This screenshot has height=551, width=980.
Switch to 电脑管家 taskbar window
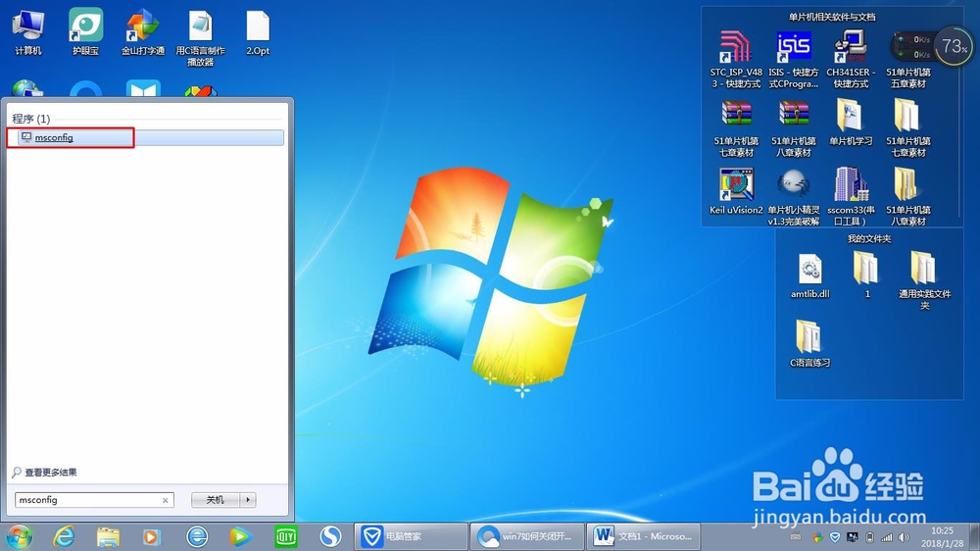pyautogui.click(x=411, y=536)
